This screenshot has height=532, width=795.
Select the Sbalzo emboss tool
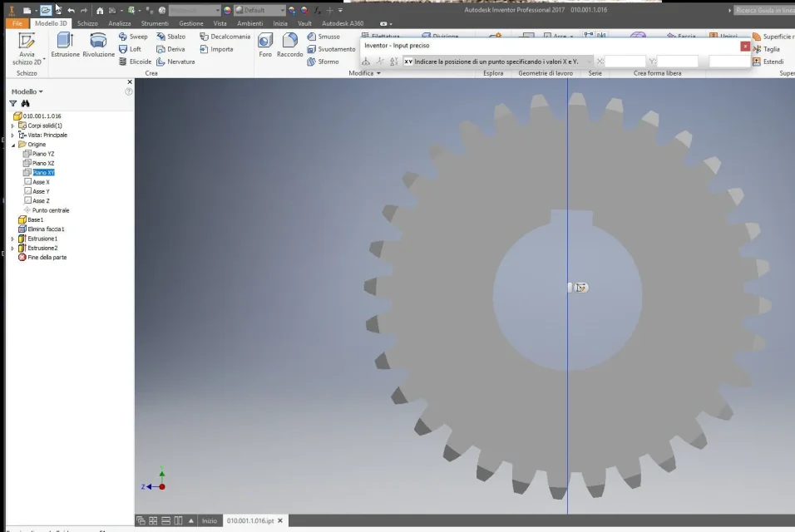[x=170, y=37]
